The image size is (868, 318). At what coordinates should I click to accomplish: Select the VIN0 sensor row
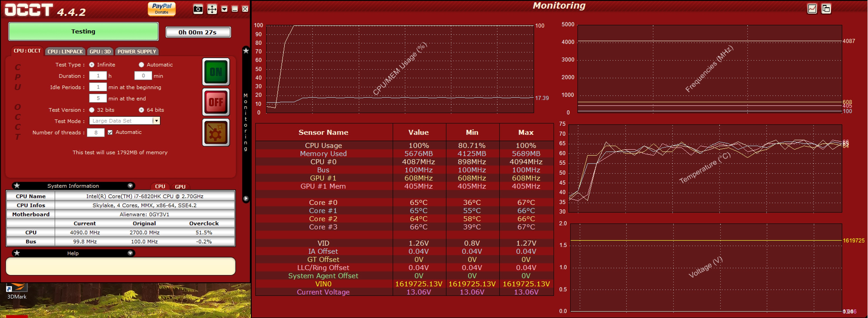click(404, 284)
